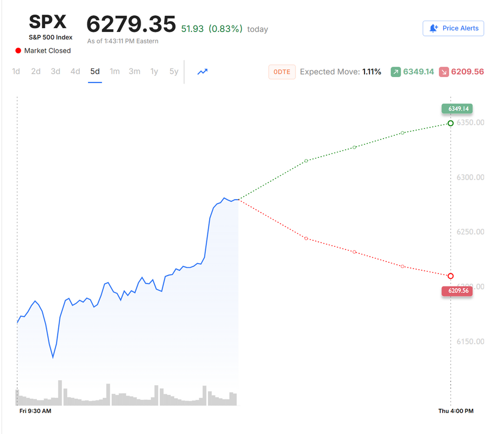Click the large green upper target circle
504x434 pixels.
click(x=451, y=123)
